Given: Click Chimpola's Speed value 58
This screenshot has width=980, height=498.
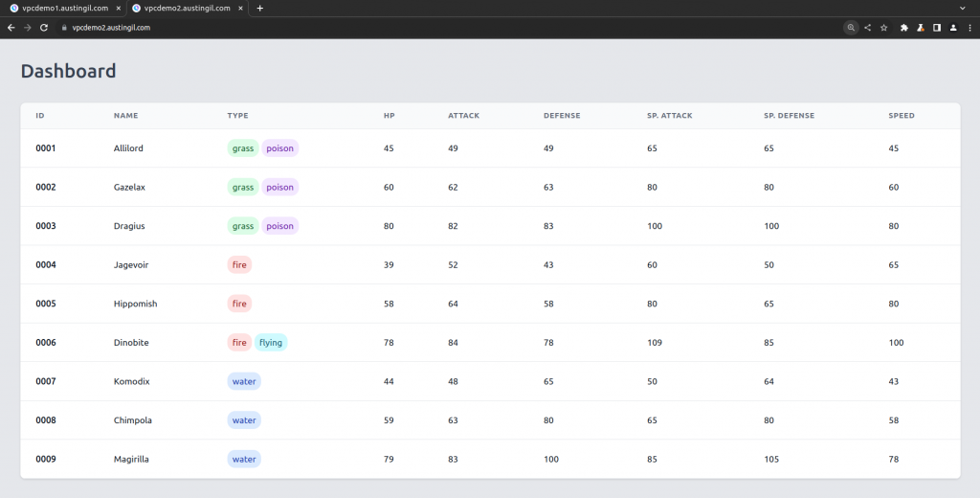Looking at the screenshot, I should point(894,419).
